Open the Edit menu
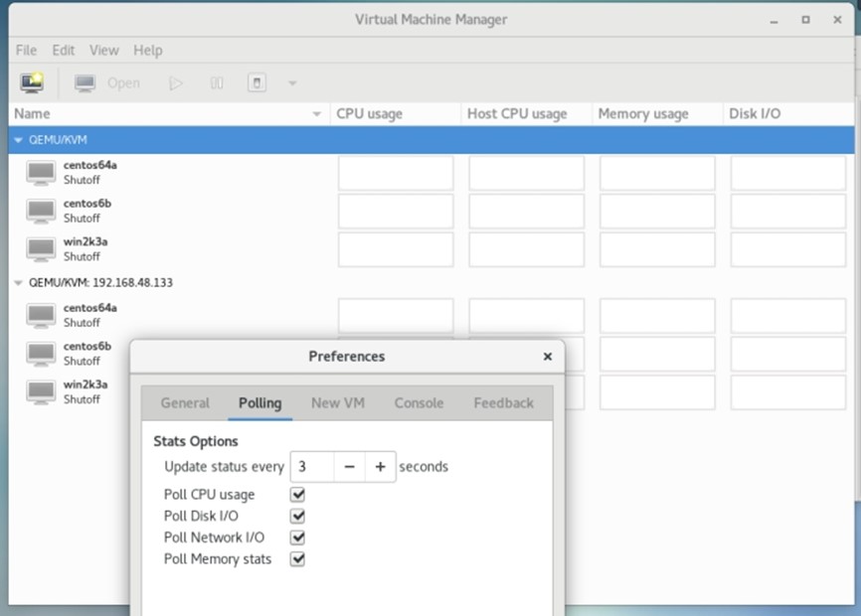 64,51
